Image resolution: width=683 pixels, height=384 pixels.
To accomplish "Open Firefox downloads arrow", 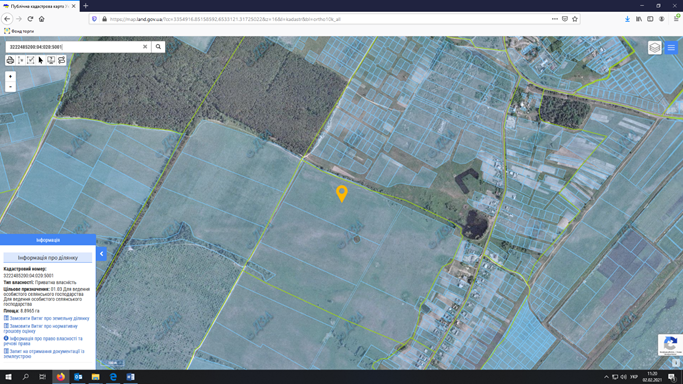I will (x=627, y=19).
